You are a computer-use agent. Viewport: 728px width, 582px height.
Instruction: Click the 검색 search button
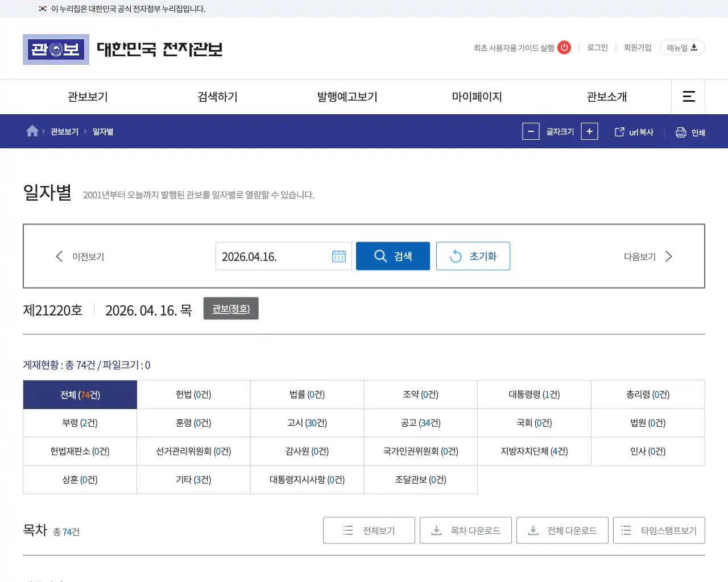(x=393, y=256)
